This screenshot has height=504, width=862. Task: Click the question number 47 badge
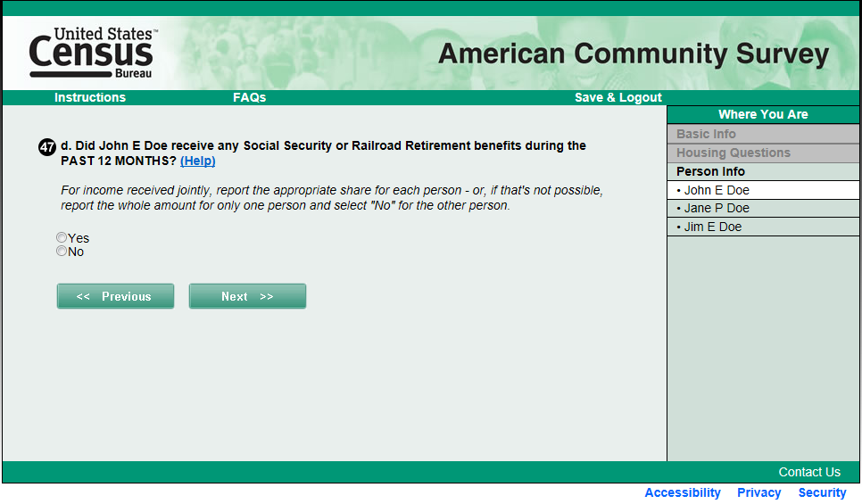pos(47,147)
